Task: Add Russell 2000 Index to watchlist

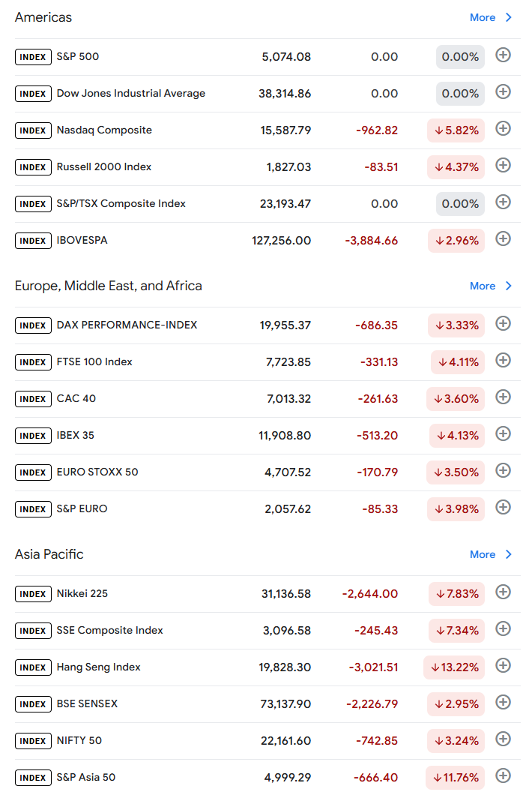Action: point(503,165)
